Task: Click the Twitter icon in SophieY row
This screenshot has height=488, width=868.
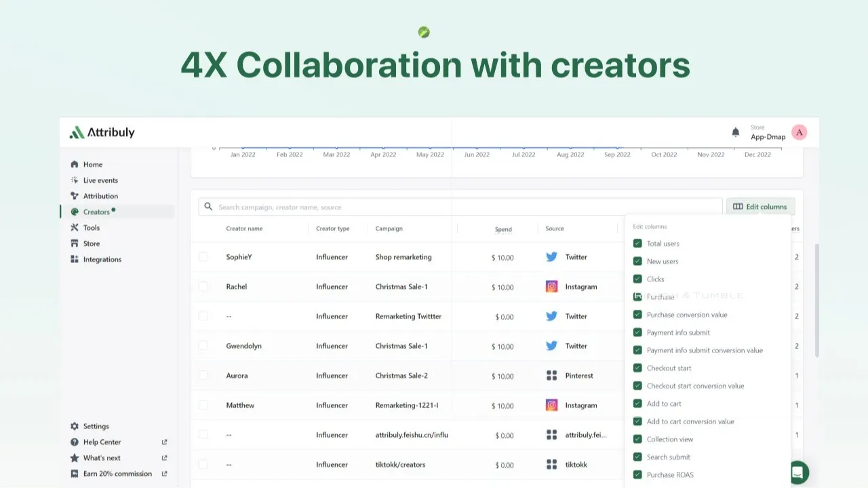Action: pos(551,257)
